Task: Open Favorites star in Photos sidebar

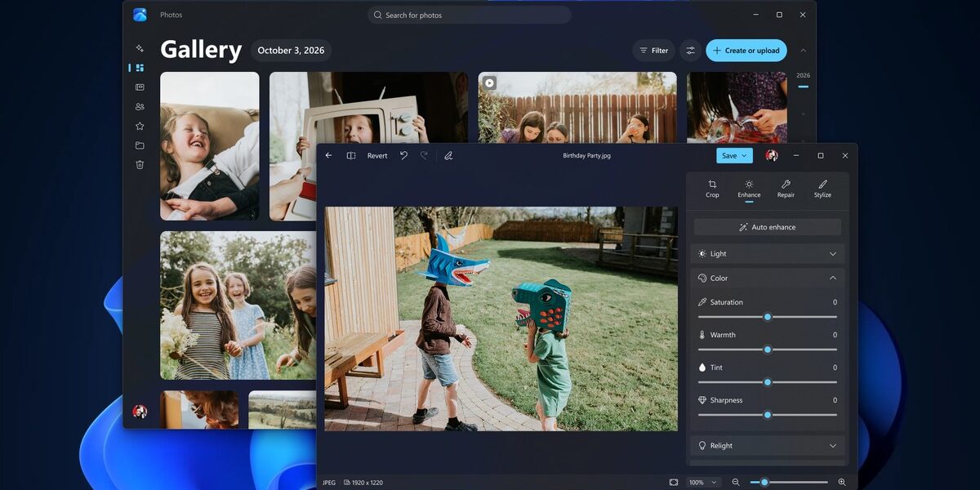Action: pyautogui.click(x=140, y=126)
